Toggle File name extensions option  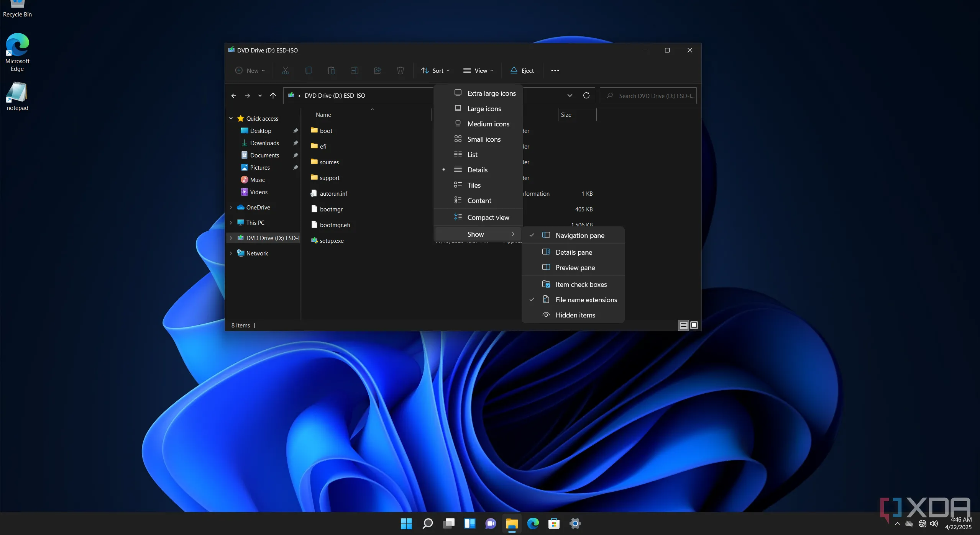click(x=573, y=300)
